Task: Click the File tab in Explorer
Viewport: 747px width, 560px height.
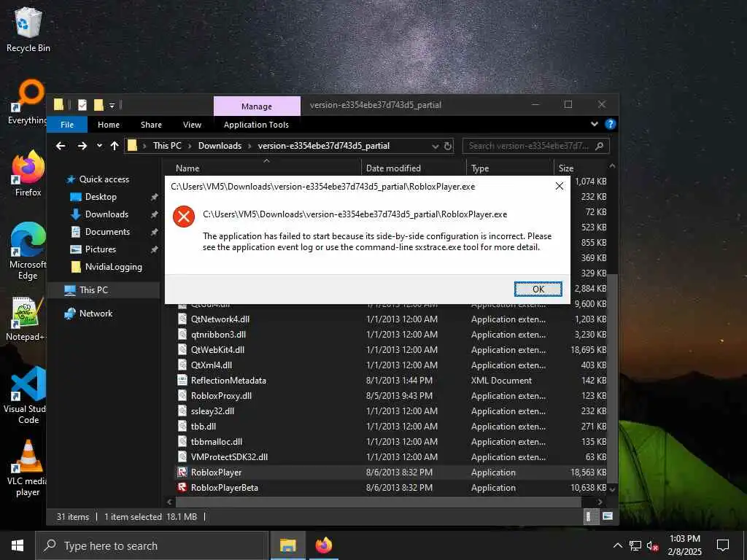Action: coord(67,125)
